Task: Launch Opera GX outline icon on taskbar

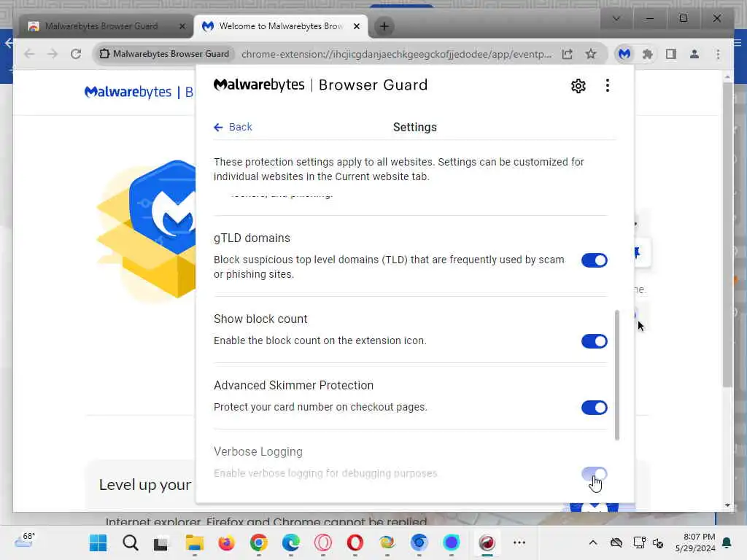Action: (323, 542)
